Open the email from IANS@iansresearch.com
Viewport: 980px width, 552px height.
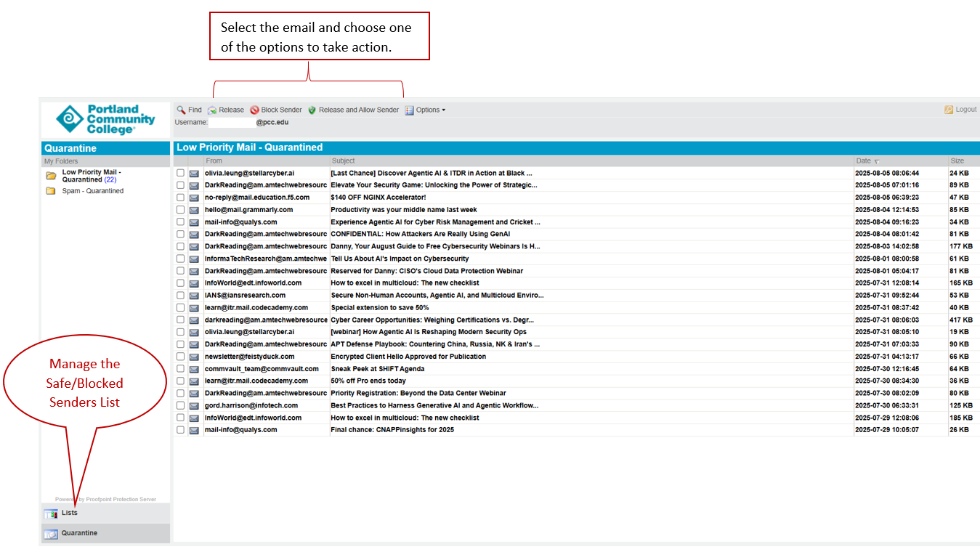(436, 295)
